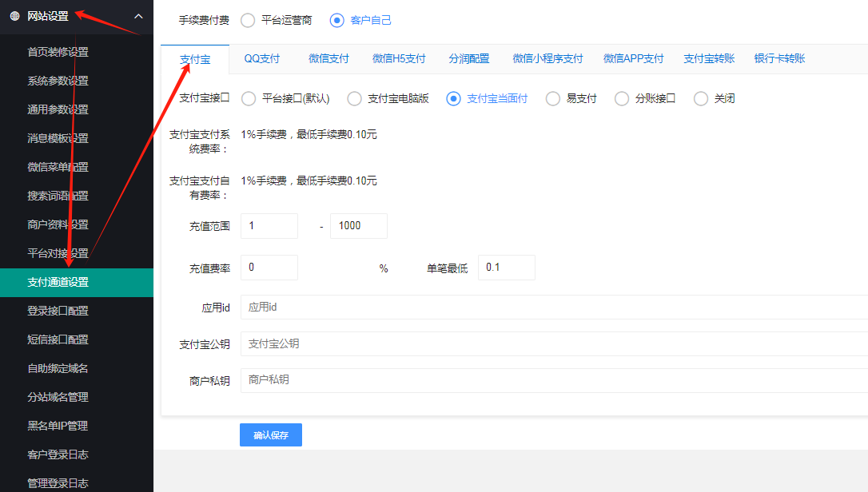Focus the 商户私钥 input field
868x492 pixels.
point(554,380)
